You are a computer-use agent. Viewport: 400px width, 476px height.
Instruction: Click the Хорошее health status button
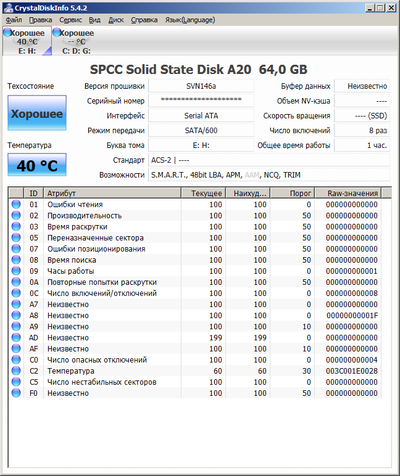[37, 113]
